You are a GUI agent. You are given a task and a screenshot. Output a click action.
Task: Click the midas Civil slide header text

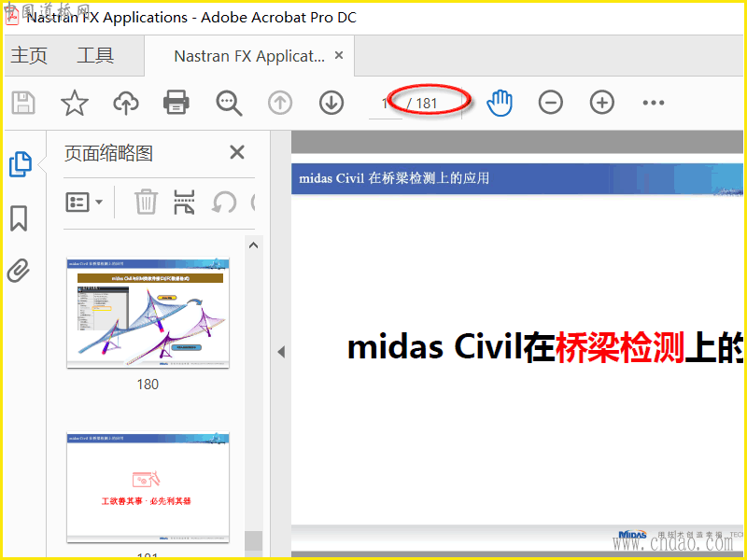pyautogui.click(x=394, y=178)
